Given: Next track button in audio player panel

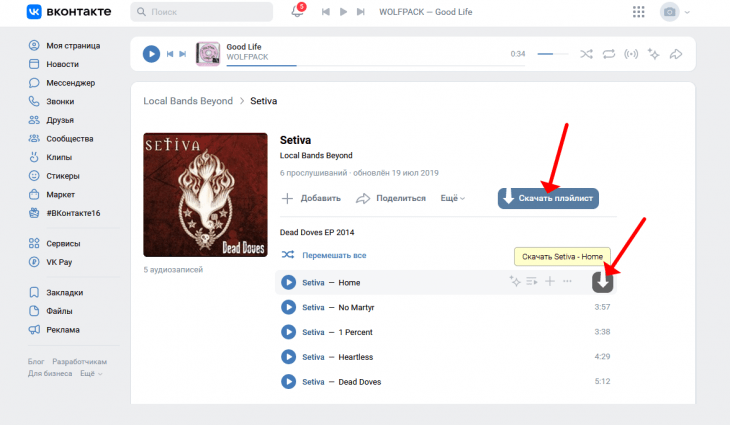Looking at the screenshot, I should pos(183,54).
